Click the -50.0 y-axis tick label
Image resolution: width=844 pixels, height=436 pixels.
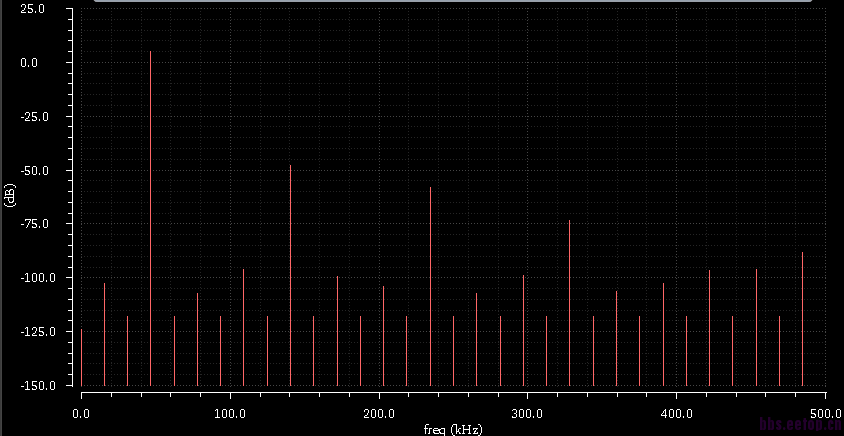32,171
